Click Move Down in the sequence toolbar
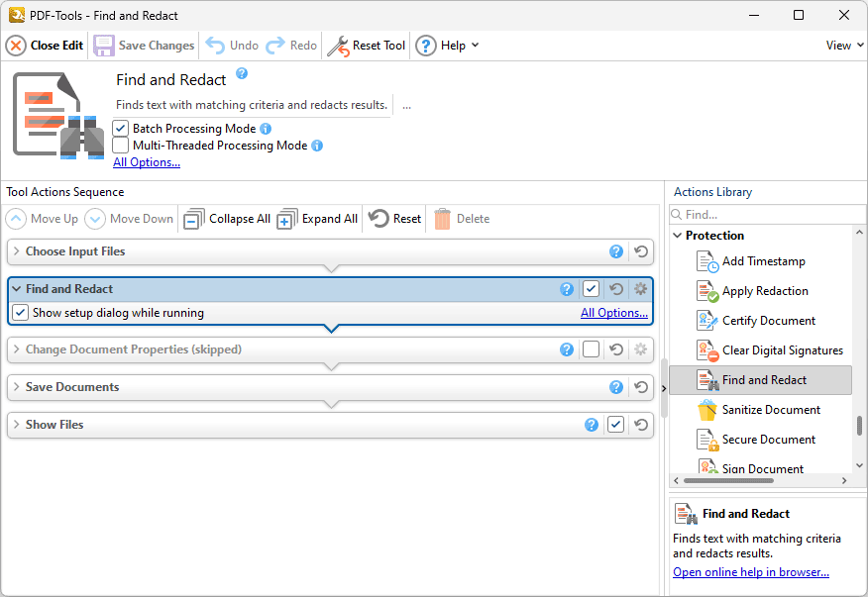Viewport: 868px width, 597px height. 129,219
